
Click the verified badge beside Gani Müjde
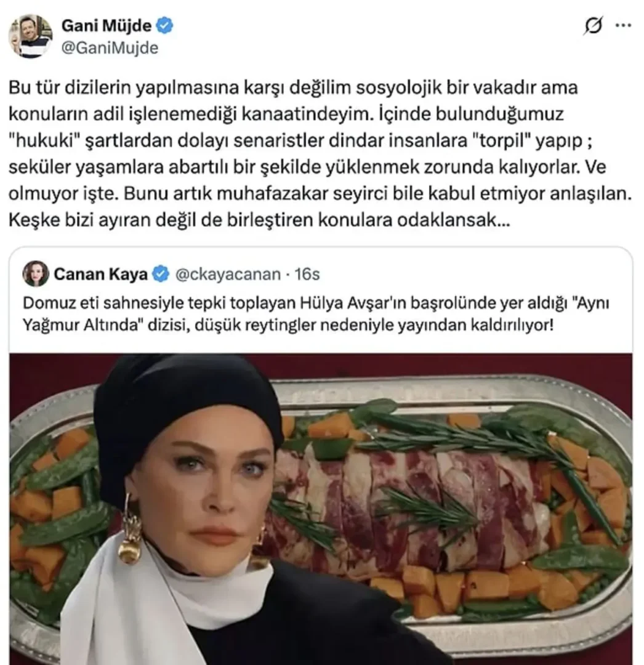tap(164, 25)
